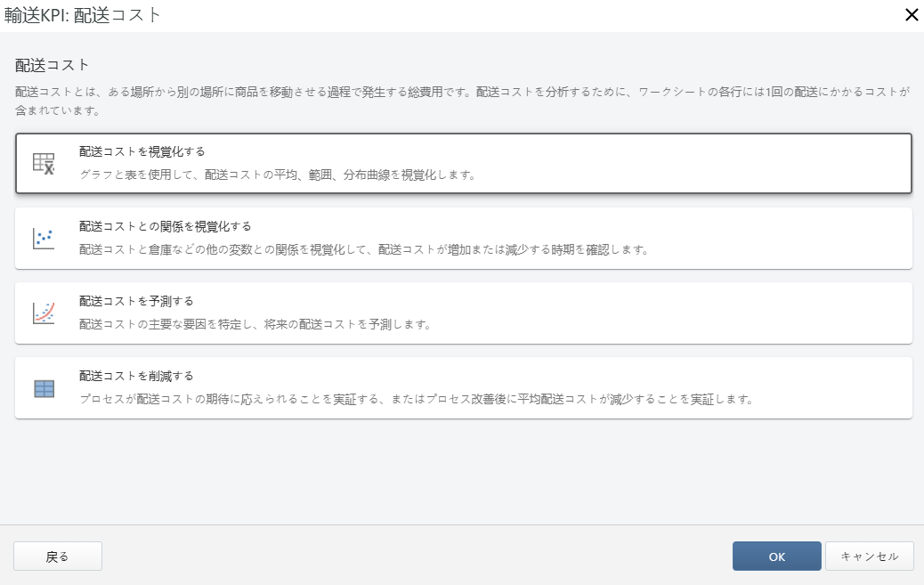Click the summary table/graph icon for 配送コストを視覚化する

[43, 161]
